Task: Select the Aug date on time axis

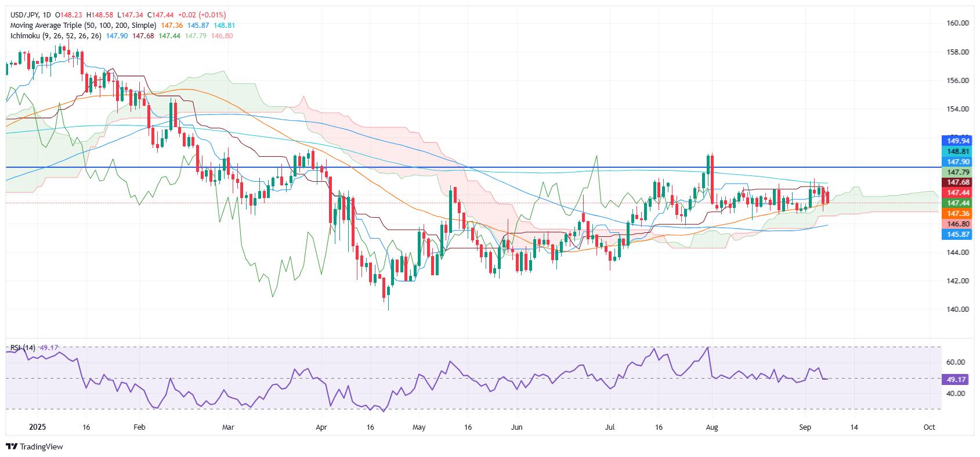Action: (x=713, y=427)
